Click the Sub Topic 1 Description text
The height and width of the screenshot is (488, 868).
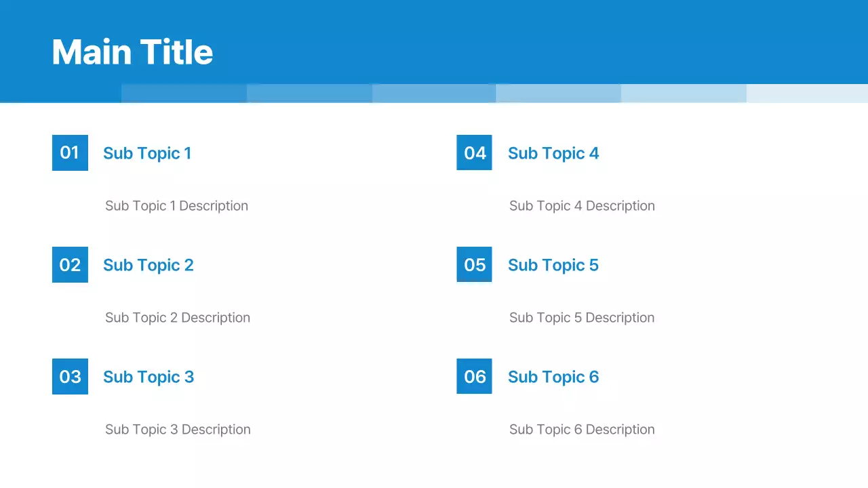click(x=176, y=206)
